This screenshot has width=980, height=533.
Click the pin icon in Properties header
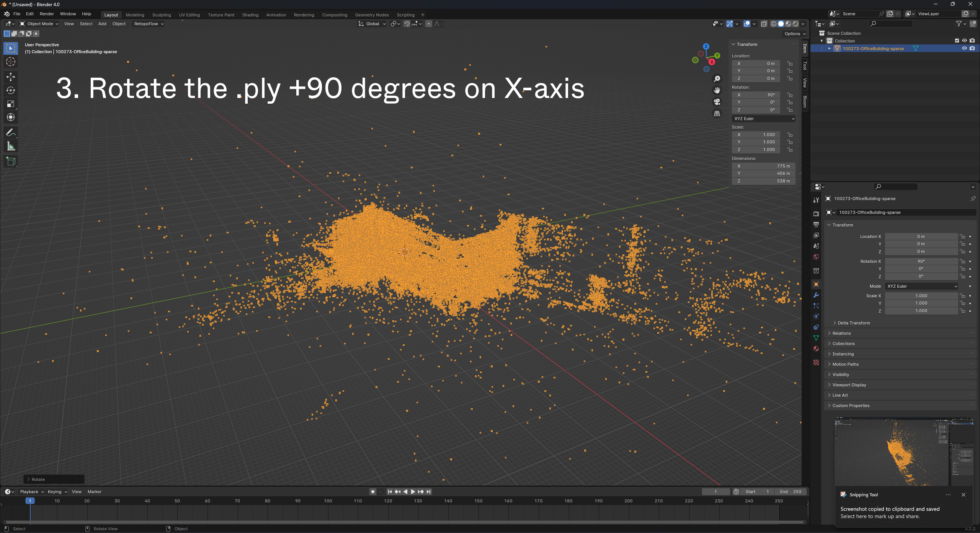[x=973, y=199]
